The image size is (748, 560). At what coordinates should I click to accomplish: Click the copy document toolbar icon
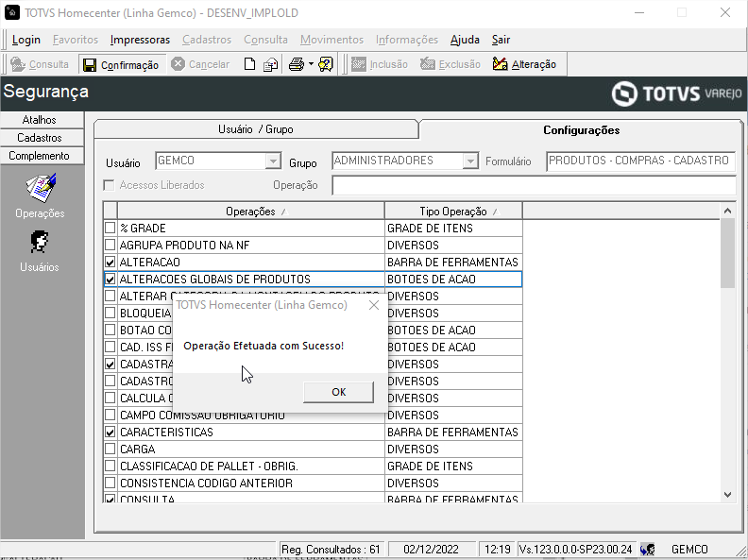pos(270,64)
